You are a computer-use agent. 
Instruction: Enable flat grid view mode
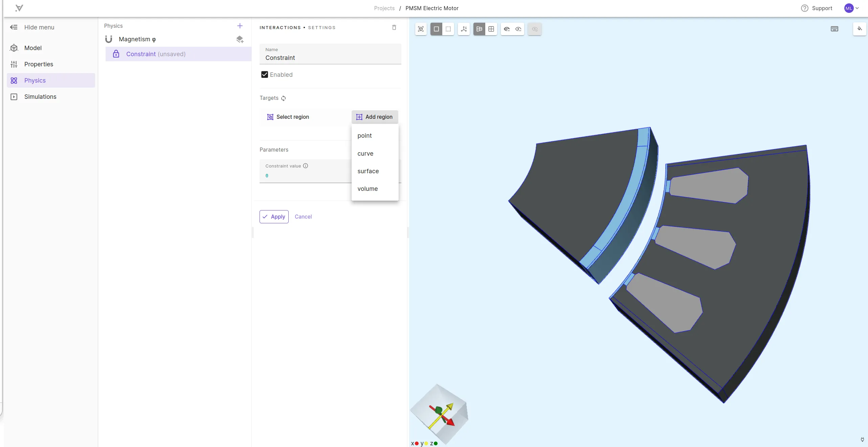coord(491,29)
